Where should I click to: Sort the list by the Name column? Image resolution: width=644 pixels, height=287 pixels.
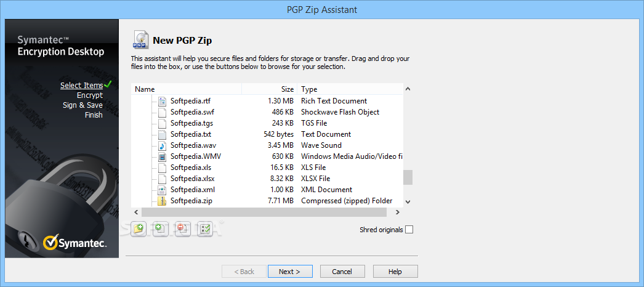point(187,89)
